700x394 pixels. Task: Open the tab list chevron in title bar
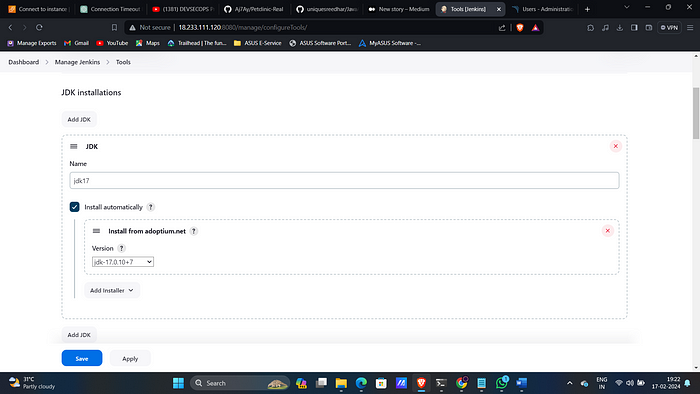click(626, 8)
